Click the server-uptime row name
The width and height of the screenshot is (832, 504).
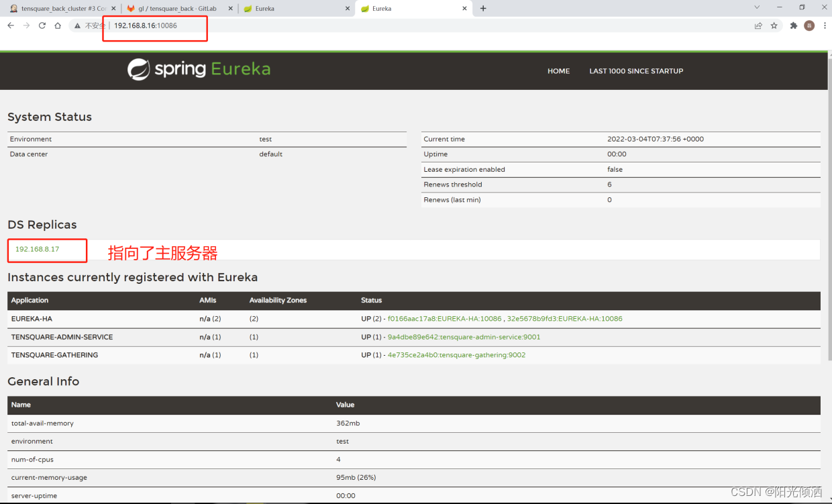(34, 496)
